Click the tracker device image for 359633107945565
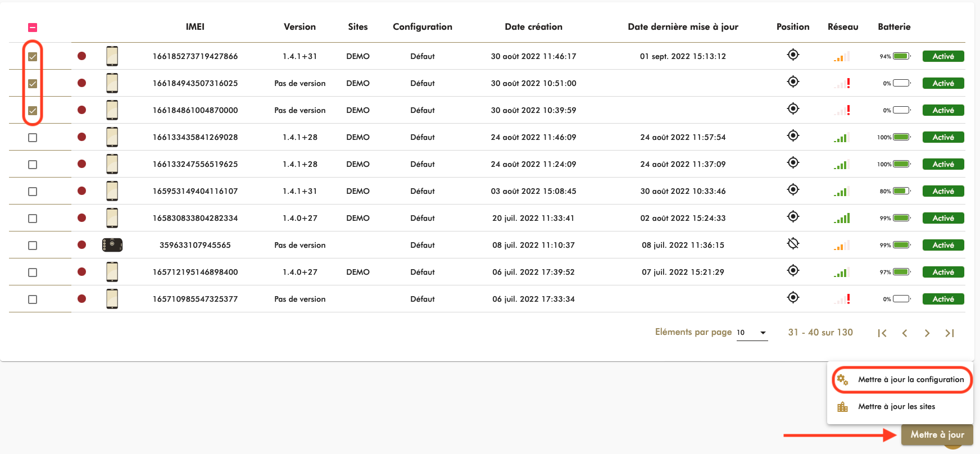980x454 pixels. 112,245
